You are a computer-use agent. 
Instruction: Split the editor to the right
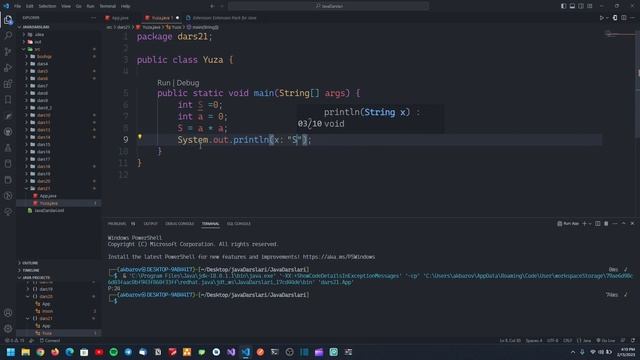pyautogui.click(x=624, y=18)
